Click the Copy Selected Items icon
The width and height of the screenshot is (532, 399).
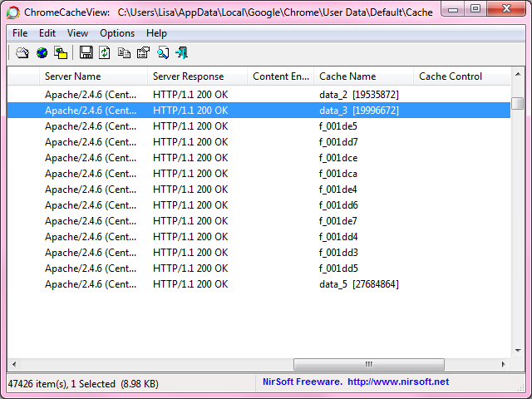(x=124, y=53)
